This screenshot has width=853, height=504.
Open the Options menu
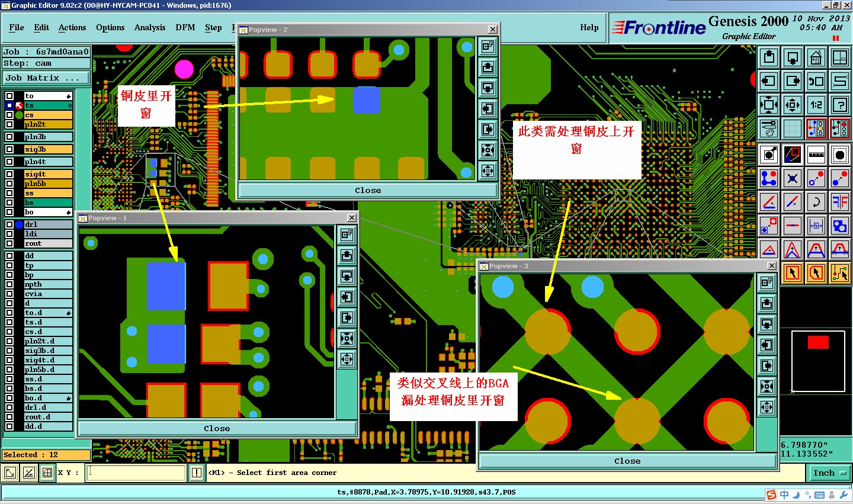pos(110,27)
